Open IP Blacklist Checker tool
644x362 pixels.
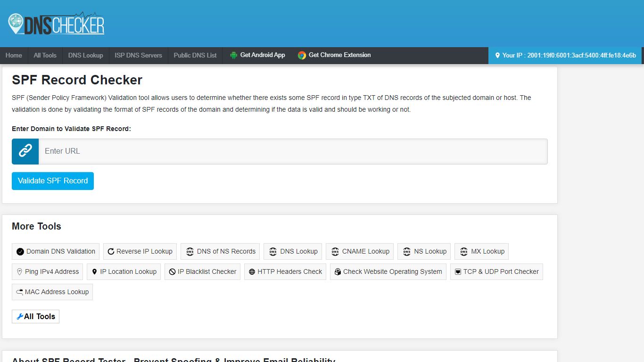tap(202, 272)
